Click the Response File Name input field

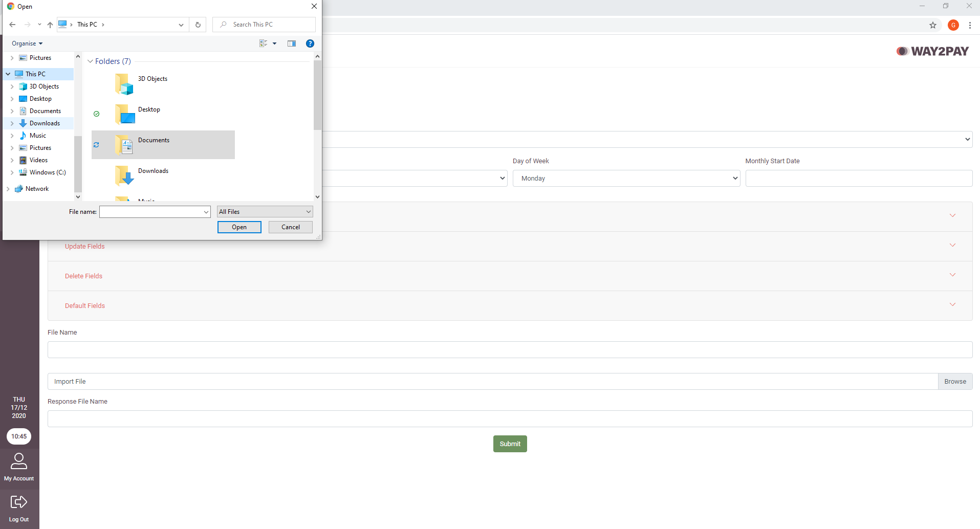click(510, 419)
